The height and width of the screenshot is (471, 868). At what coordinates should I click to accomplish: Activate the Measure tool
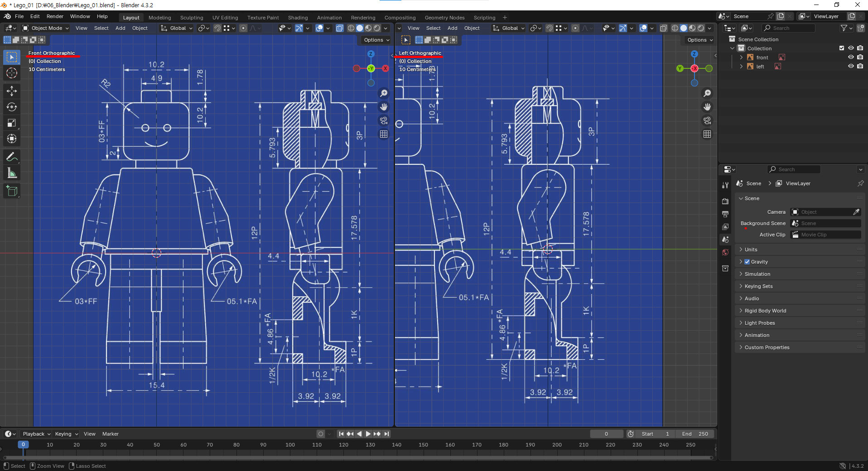[x=11, y=173]
